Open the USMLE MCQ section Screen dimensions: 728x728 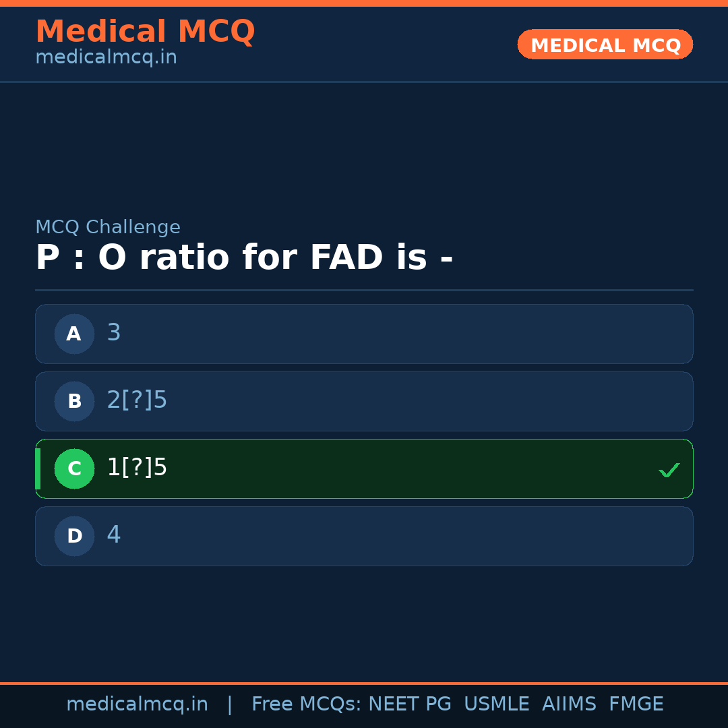(497, 704)
